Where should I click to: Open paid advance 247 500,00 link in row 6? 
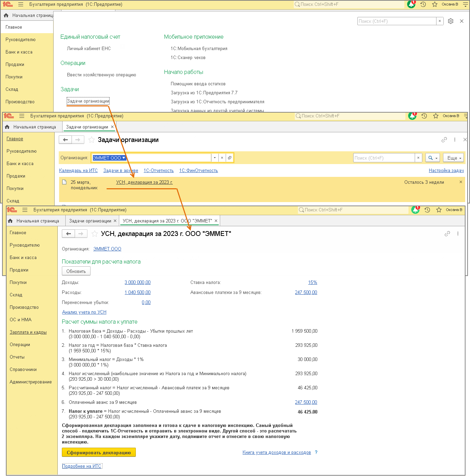coord(306,402)
